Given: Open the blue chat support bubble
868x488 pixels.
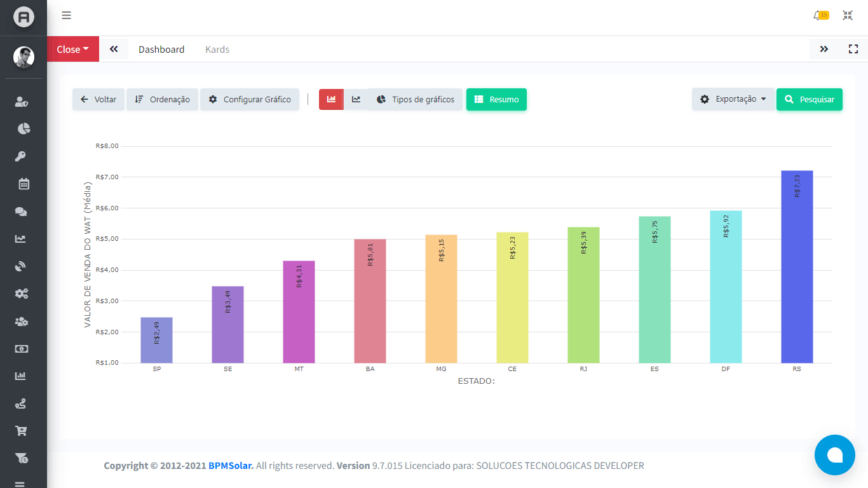Looking at the screenshot, I should [x=834, y=455].
